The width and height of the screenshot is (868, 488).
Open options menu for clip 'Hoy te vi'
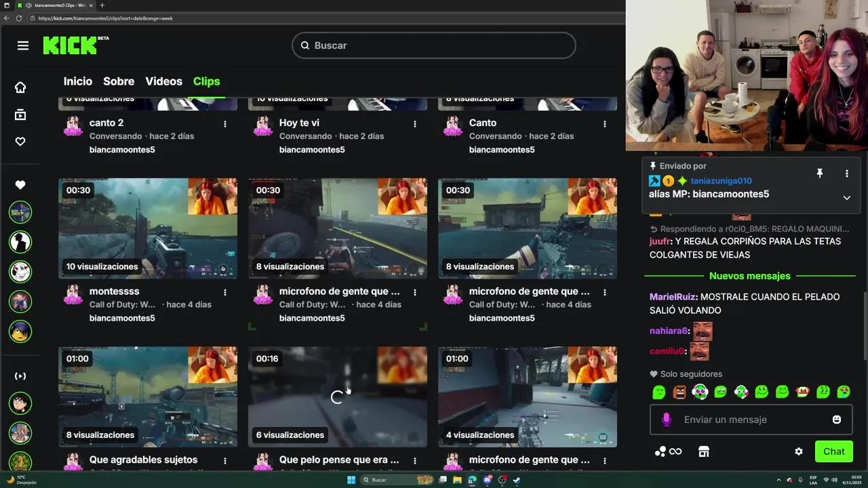pyautogui.click(x=415, y=124)
